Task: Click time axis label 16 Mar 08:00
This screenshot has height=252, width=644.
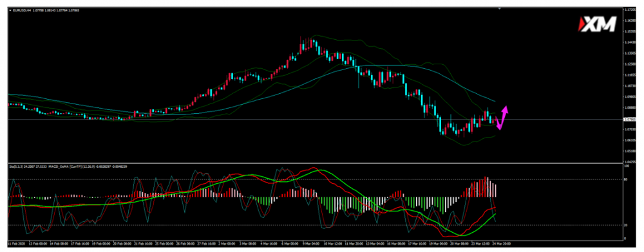Action: click(396, 244)
